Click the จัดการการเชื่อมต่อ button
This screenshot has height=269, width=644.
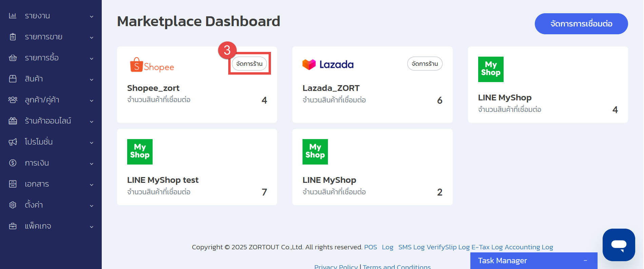pyautogui.click(x=581, y=24)
